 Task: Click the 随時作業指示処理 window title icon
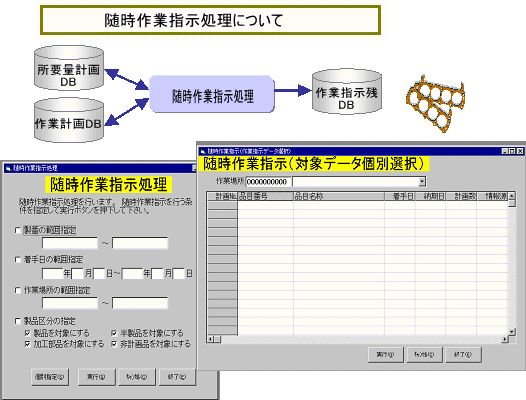8,168
